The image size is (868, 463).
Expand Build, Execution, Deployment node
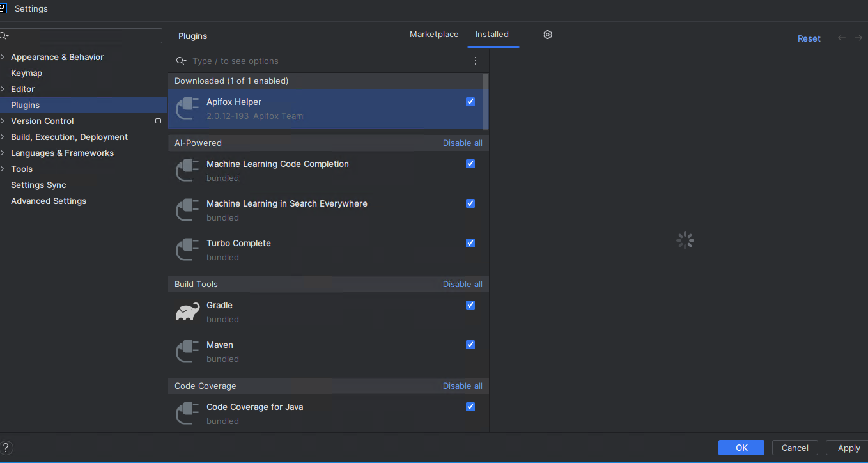pyautogui.click(x=3, y=137)
